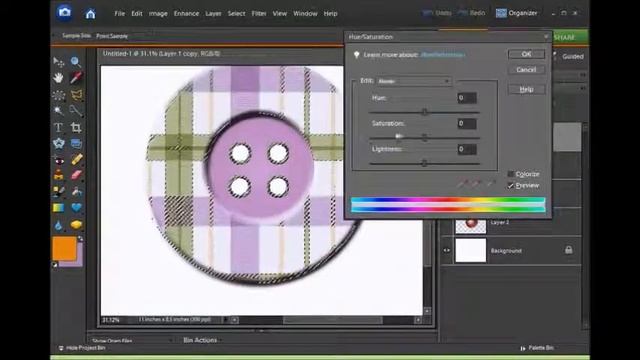Screen dimensions: 640x360
Task: Open the Image menu
Action: tap(158, 13)
